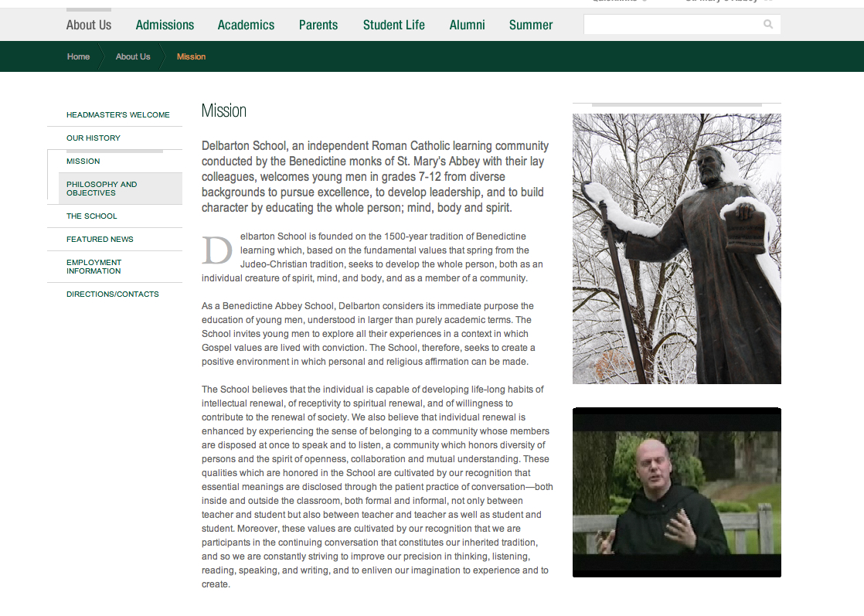Image resolution: width=864 pixels, height=616 pixels.
Task: Click the Mission page heading
Action: tap(223, 111)
